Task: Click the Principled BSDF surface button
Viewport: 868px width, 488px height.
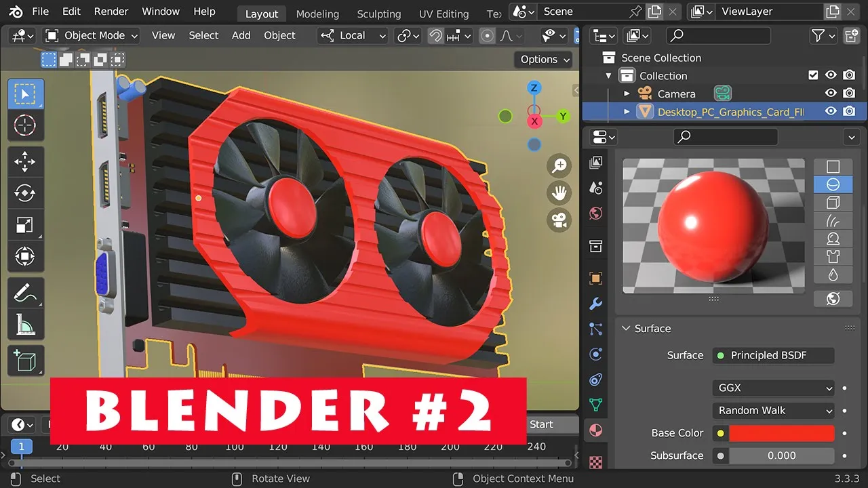Action: [x=773, y=355]
